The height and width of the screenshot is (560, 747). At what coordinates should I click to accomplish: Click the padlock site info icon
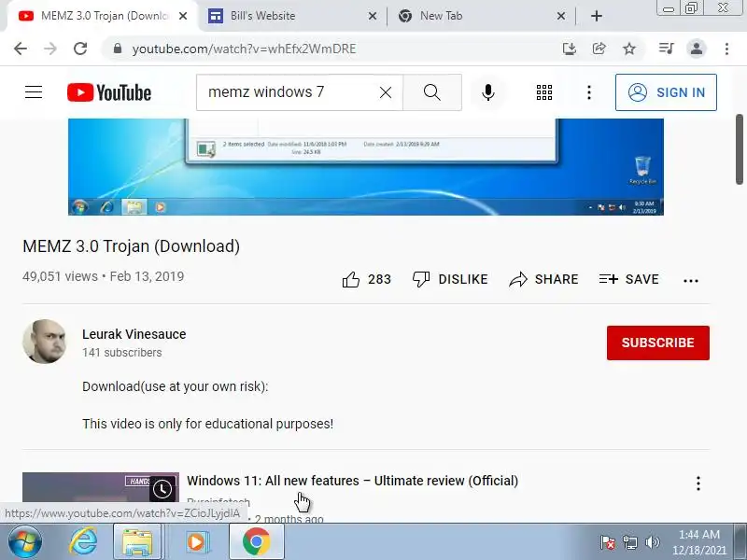click(x=118, y=49)
